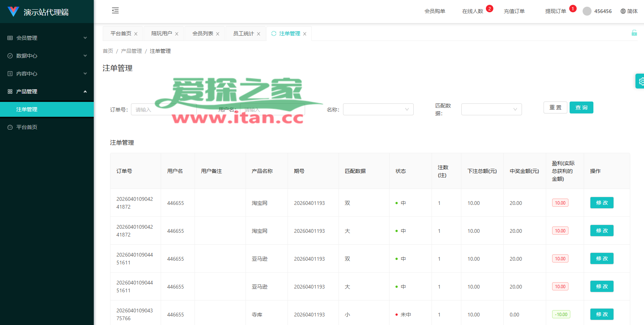Click the user avatar next to 456456
Viewport: 644px width, 325px height.
tap(587, 11)
